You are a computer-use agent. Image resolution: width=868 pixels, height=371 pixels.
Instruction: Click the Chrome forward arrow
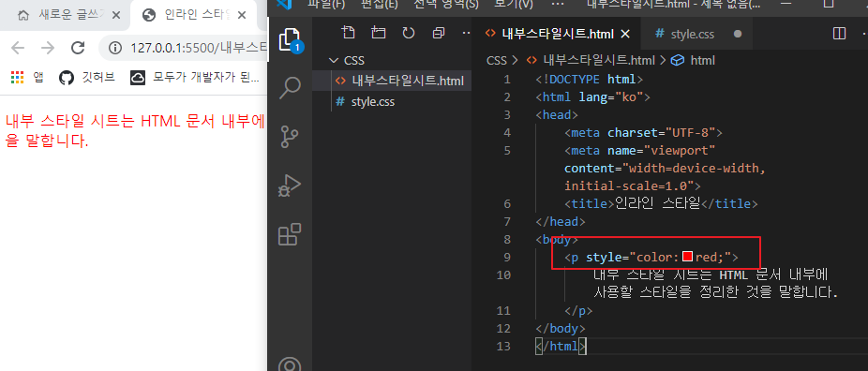[48, 48]
